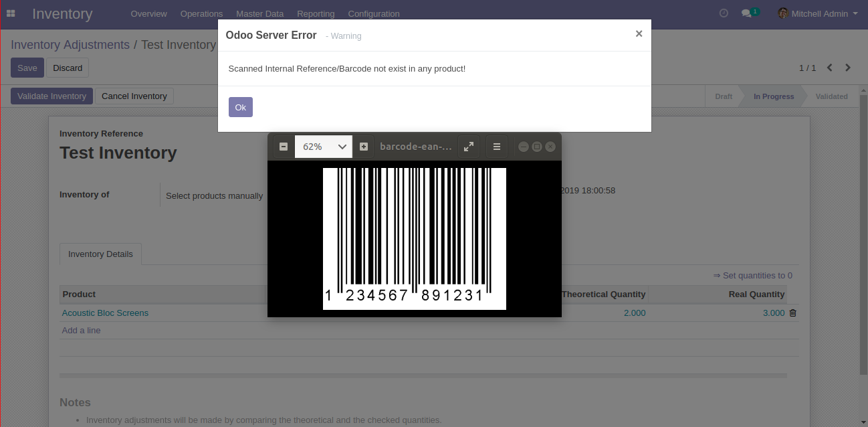The height and width of the screenshot is (427, 868).
Task: Open the 62% zoom level dropdown
Action: coord(324,147)
